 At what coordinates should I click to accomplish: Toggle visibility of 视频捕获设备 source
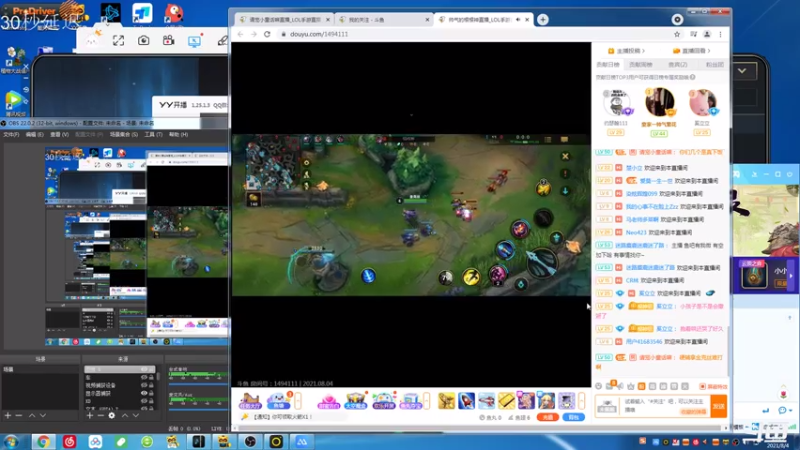pyautogui.click(x=144, y=385)
